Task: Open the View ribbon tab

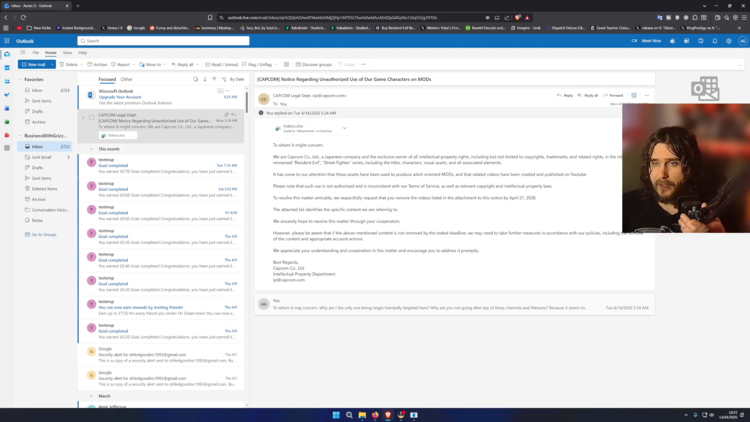Action: [67, 52]
